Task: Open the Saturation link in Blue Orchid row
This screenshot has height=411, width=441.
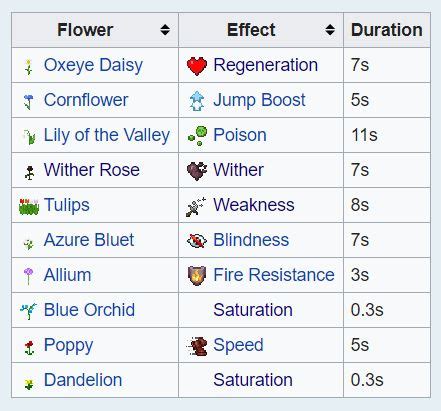Action: [253, 310]
